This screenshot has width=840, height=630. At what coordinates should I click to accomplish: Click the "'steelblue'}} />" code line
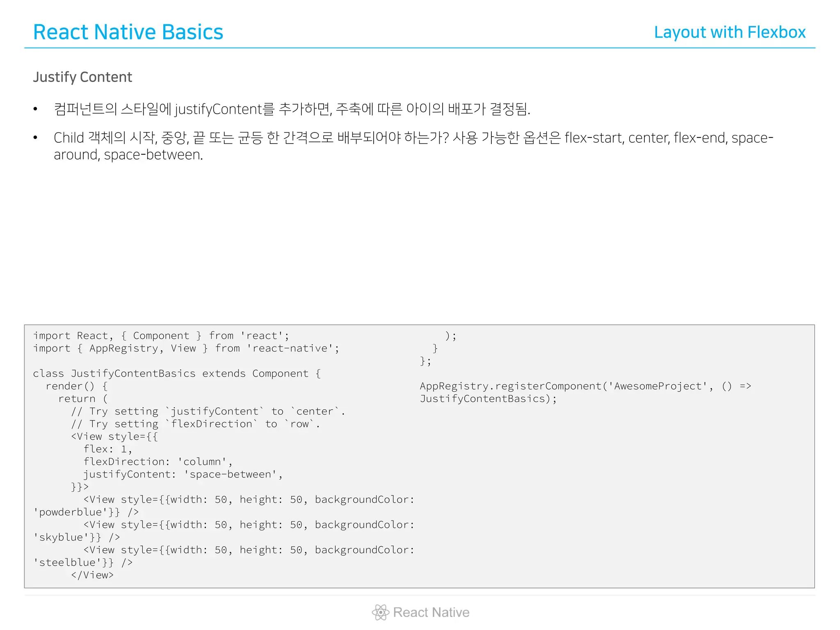pos(83,563)
